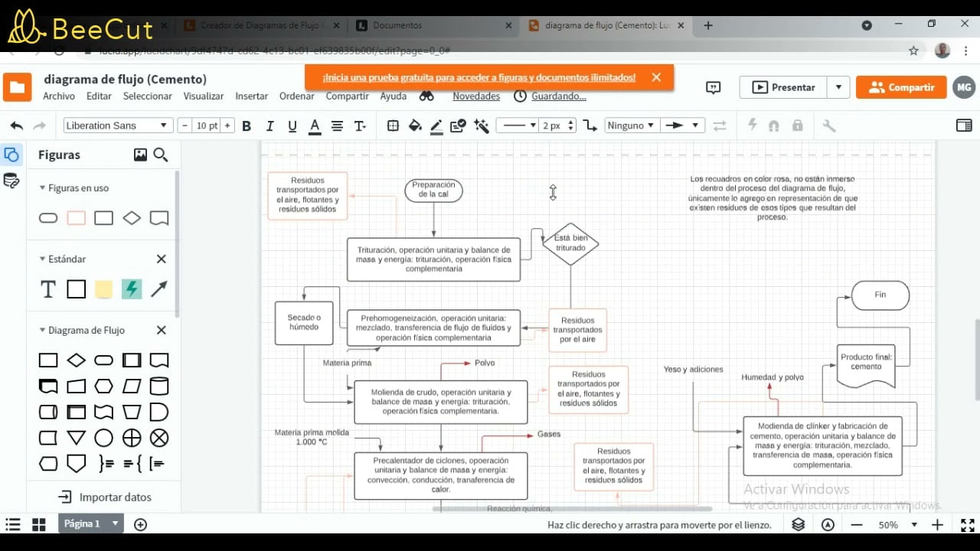980x551 pixels.
Task: Switch to page grid view icon
Action: pos(38,524)
